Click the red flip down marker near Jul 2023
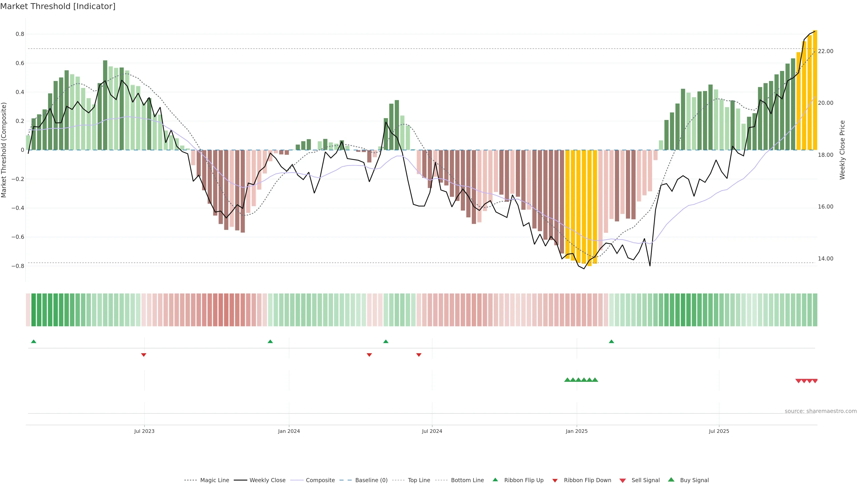The width and height of the screenshot is (868, 488). pos(144,355)
